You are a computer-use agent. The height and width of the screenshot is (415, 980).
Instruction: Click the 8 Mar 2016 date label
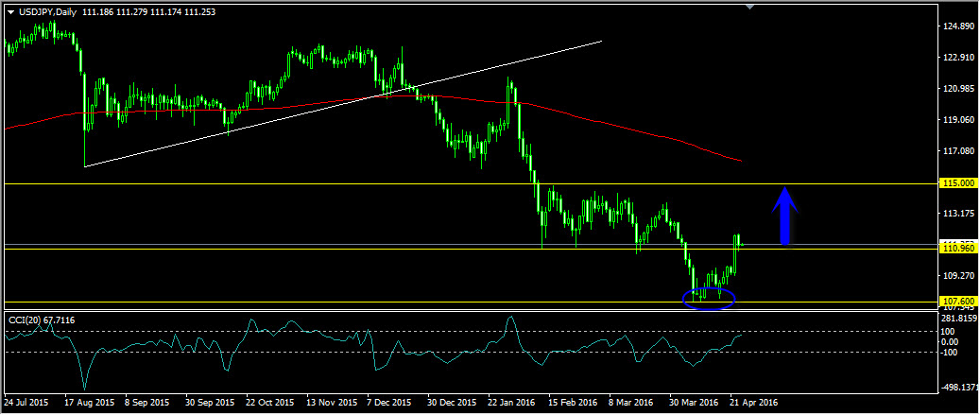click(632, 403)
